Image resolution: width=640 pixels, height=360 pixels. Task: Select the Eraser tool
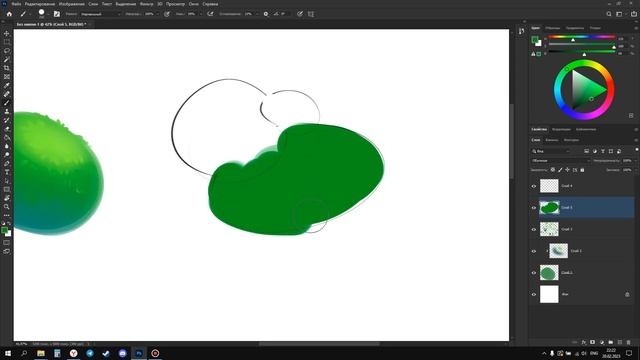click(x=7, y=129)
